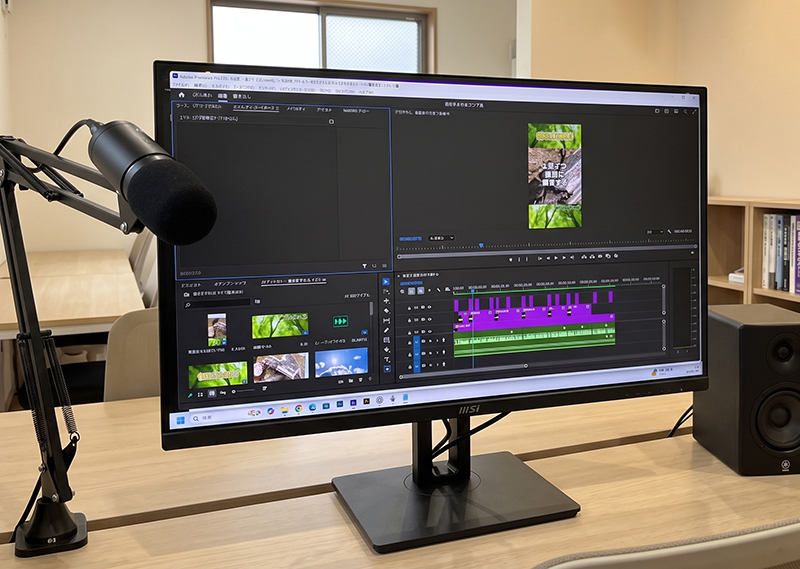This screenshot has height=569, width=800.
Task: Click the Extract button in Program Monitor
Action: pos(592,257)
